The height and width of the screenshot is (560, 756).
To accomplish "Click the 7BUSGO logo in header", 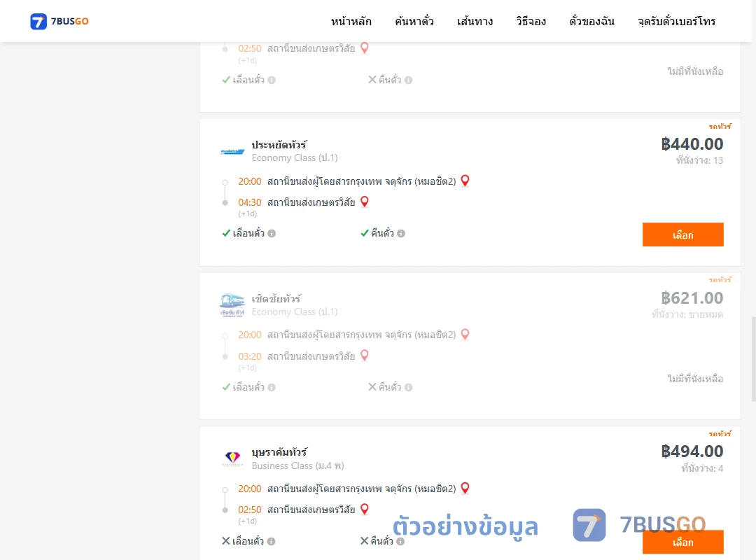I will (59, 21).
